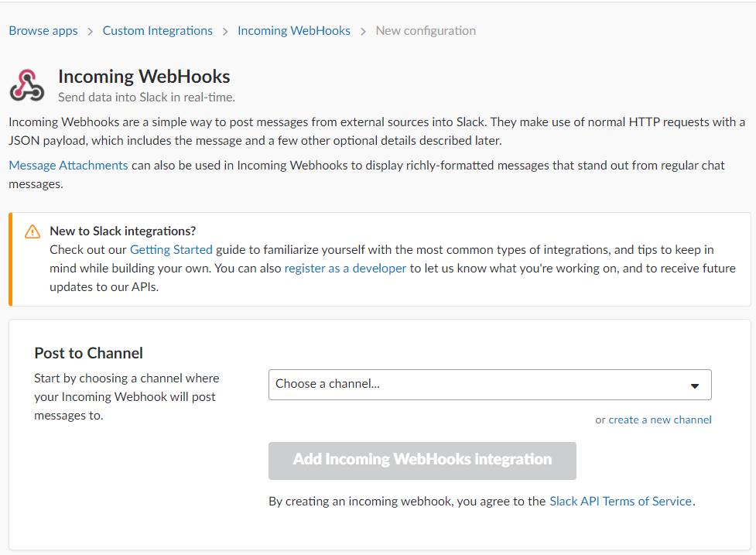This screenshot has height=555, width=756.
Task: Click the chevron after Browse apps breadcrumb
Action: [91, 32]
